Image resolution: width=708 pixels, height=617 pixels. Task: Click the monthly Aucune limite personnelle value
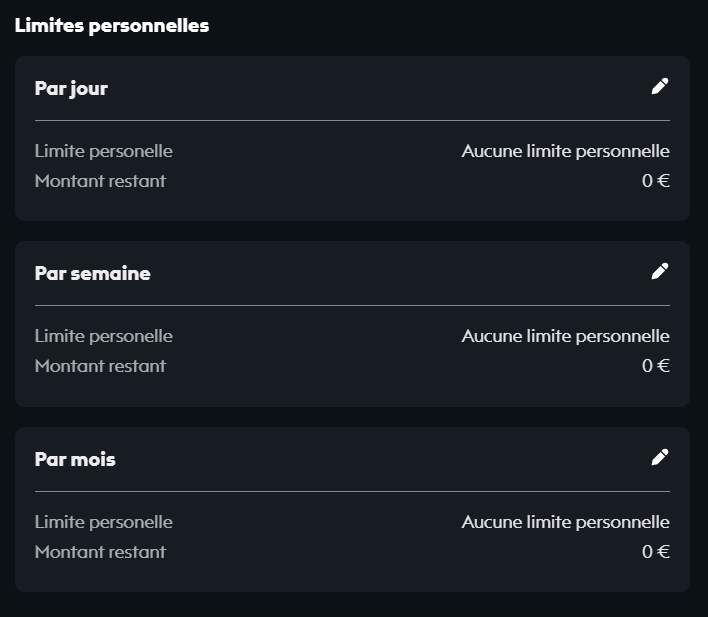(565, 522)
